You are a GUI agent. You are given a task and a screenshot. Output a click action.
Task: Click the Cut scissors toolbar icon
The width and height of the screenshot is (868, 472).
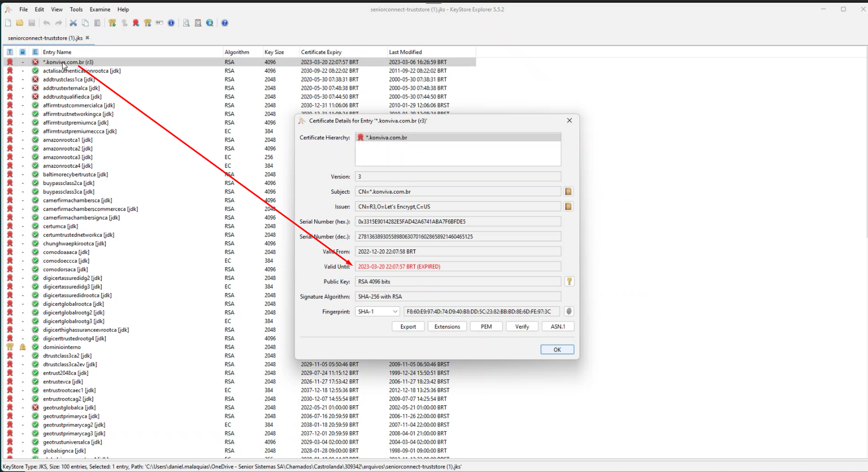[73, 23]
